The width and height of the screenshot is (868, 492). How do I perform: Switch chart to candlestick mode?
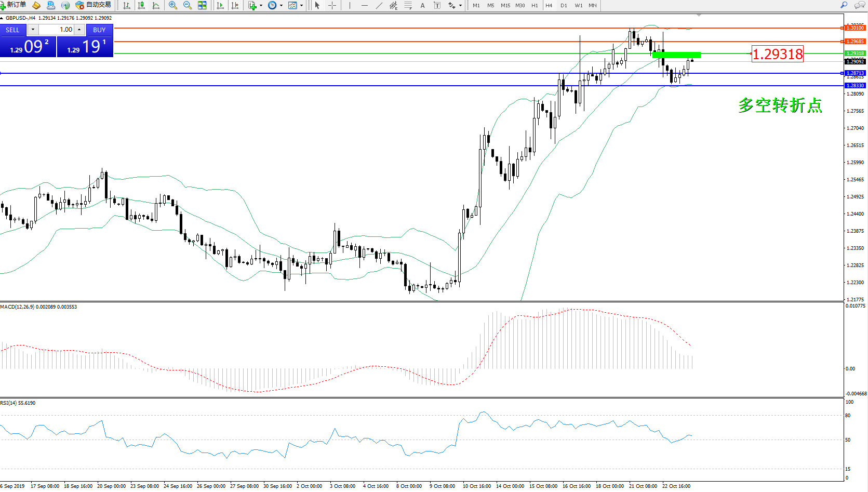click(141, 5)
